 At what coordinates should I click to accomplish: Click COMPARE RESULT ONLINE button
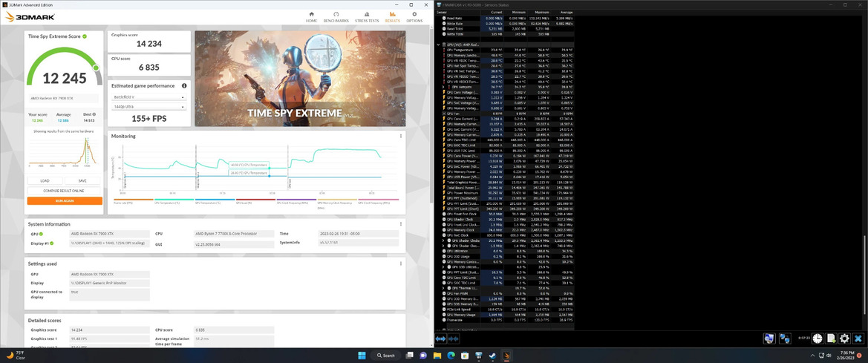64,190
